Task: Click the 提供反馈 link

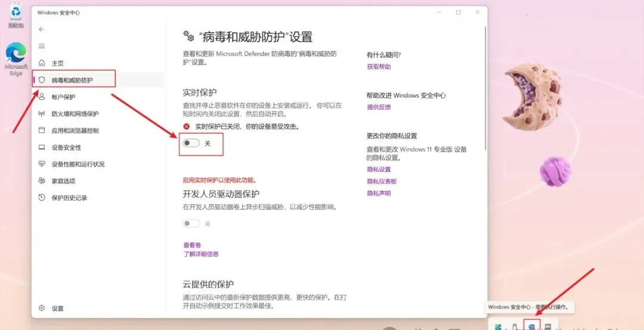Action: pos(379,107)
